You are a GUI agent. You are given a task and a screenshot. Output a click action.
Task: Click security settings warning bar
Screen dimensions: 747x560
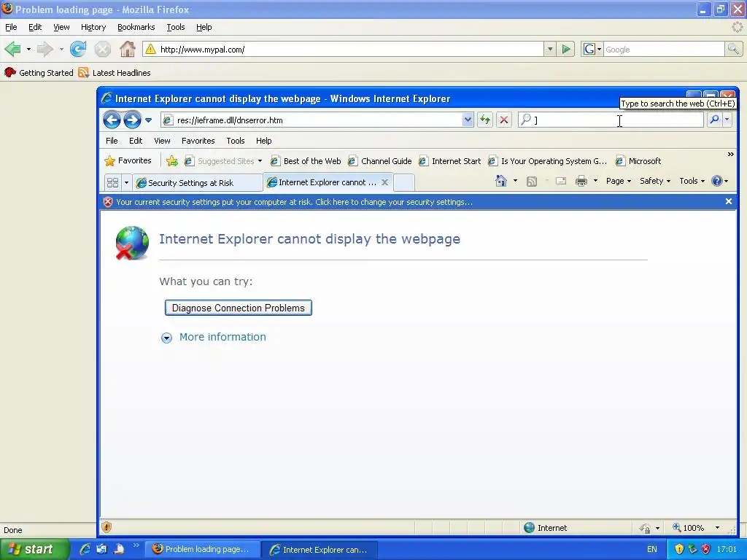click(295, 202)
